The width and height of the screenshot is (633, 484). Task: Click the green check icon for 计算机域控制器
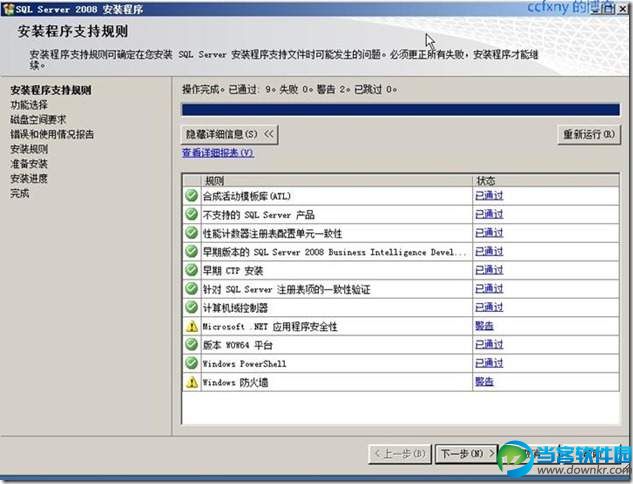(191, 307)
